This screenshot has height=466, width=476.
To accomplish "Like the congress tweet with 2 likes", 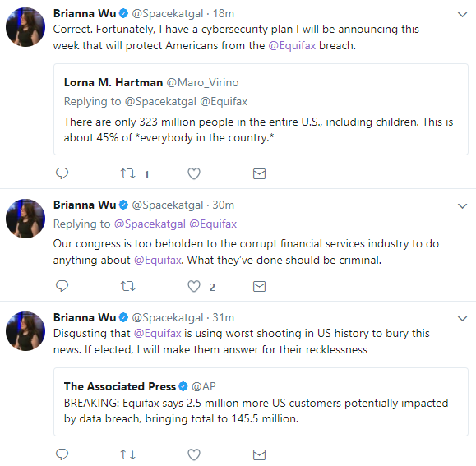I will pyautogui.click(x=194, y=286).
